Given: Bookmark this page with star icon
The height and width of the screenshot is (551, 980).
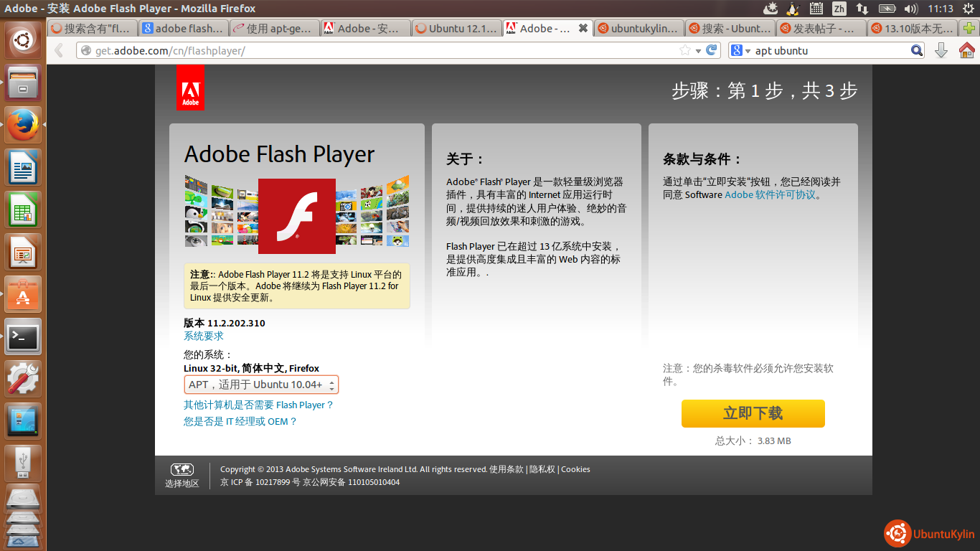Looking at the screenshot, I should [685, 50].
